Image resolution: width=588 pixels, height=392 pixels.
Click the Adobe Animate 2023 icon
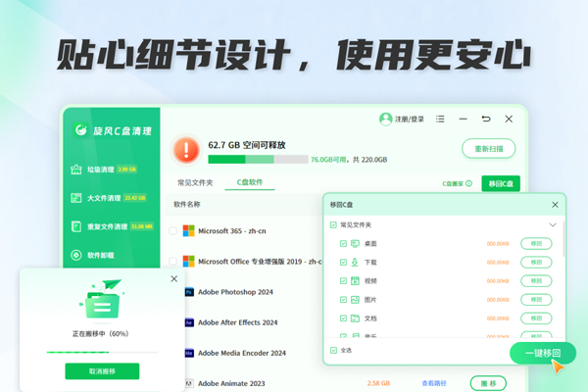pos(189,383)
